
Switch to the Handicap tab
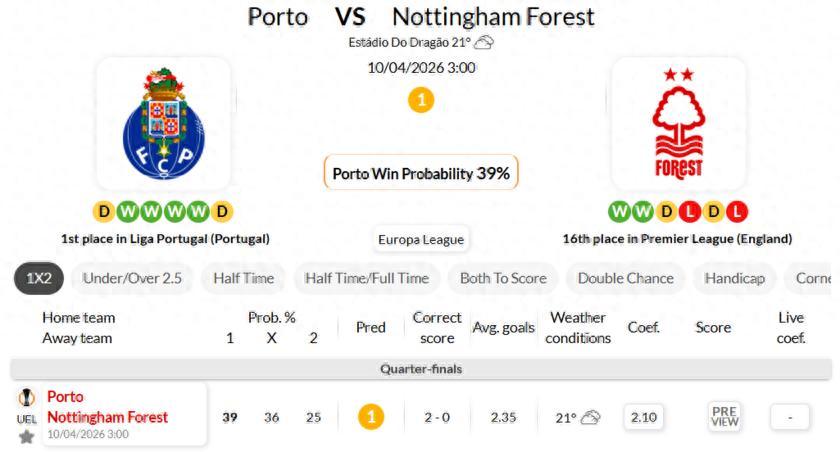[x=734, y=278]
